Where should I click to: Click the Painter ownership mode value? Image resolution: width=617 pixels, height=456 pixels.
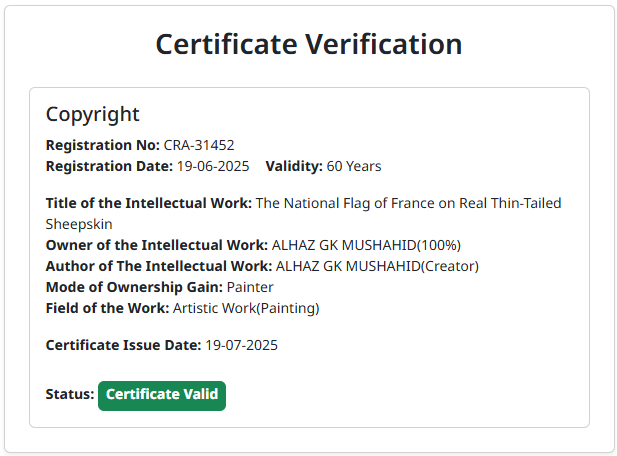pyautogui.click(x=250, y=287)
